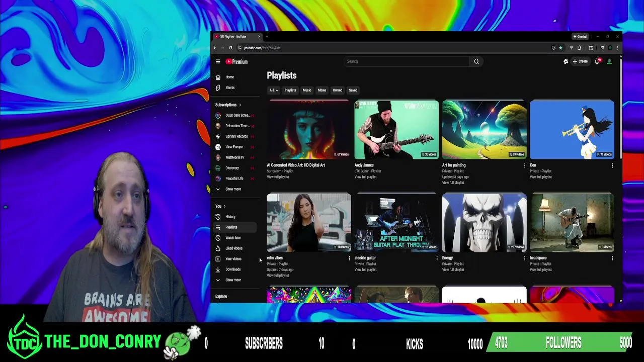This screenshot has height=362, width=644.
Task: View full playlist for Andy James
Action: (x=365, y=177)
